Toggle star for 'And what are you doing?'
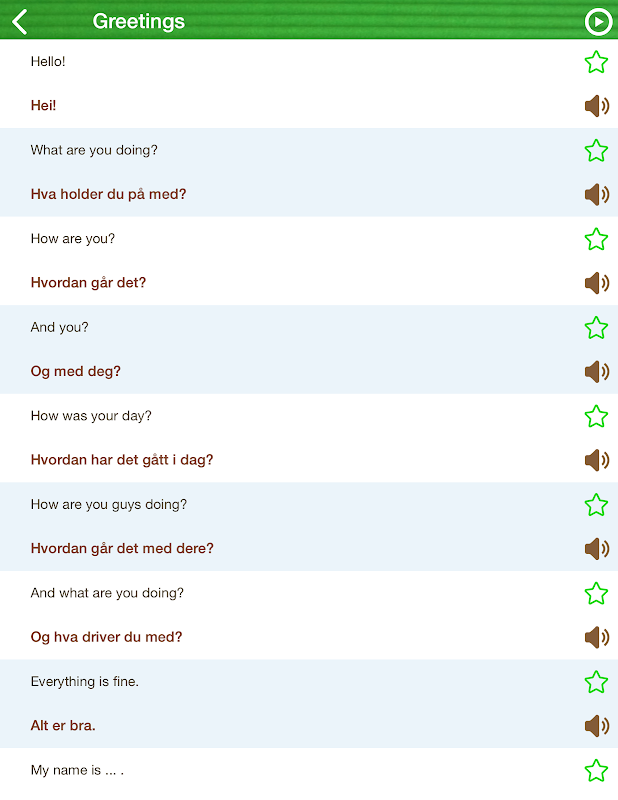This screenshot has height=800, width=618. tap(596, 593)
